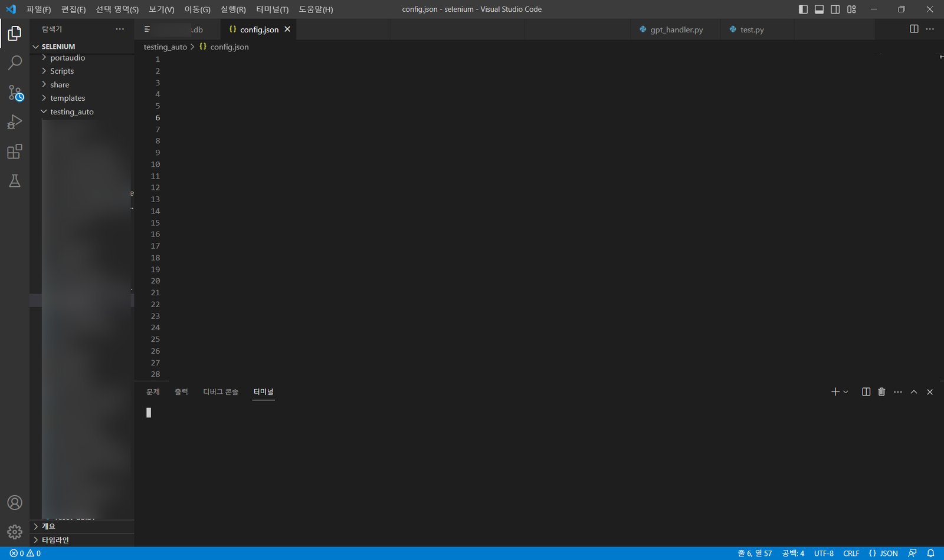The width and height of the screenshot is (944, 560).
Task: Toggle secondary sidebar layout icon
Action: (x=835, y=9)
